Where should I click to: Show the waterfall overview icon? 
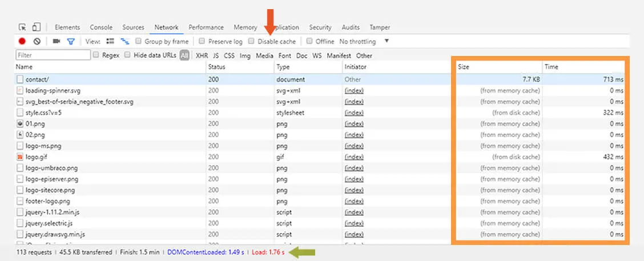coord(125,41)
